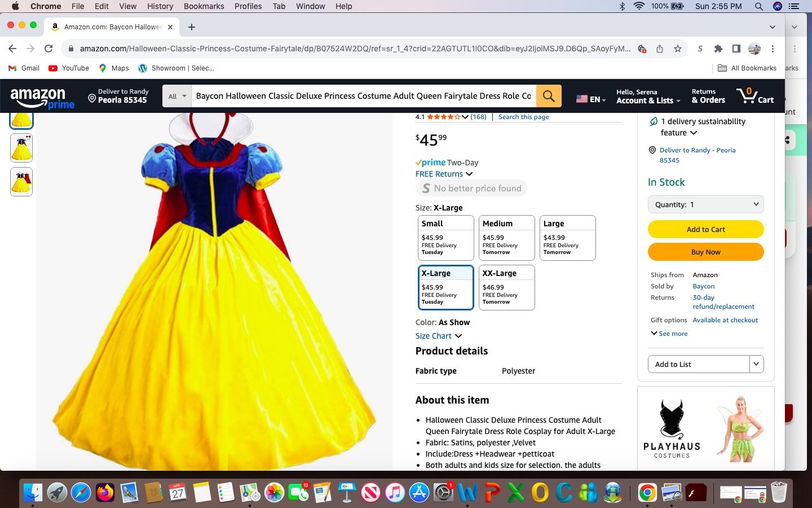812x508 pixels.
Task: Select the Medium size option
Action: (506, 238)
